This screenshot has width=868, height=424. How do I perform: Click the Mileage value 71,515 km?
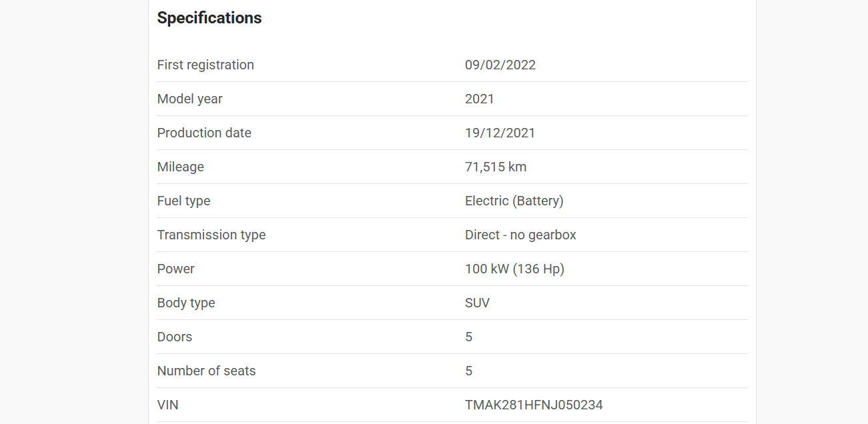496,167
